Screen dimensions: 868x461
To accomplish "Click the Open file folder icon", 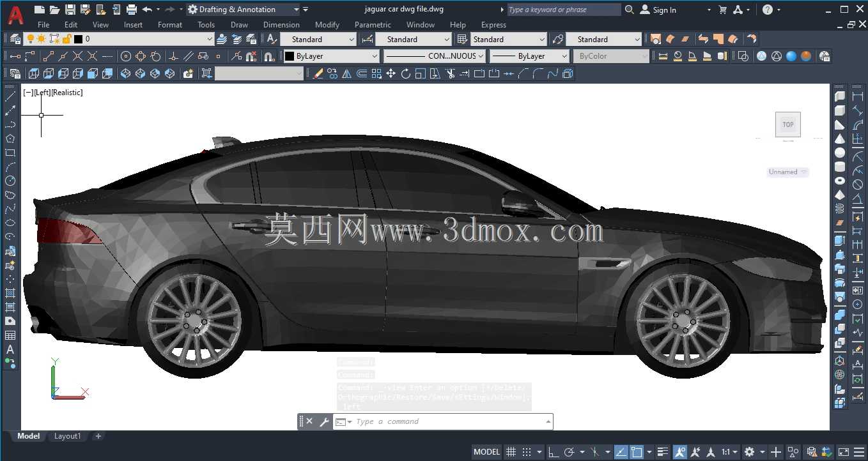I will (55, 10).
